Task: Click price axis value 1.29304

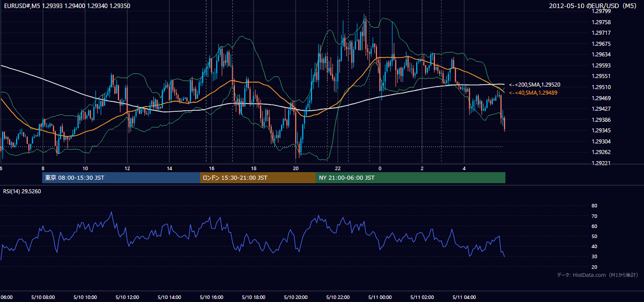Action: click(x=601, y=141)
